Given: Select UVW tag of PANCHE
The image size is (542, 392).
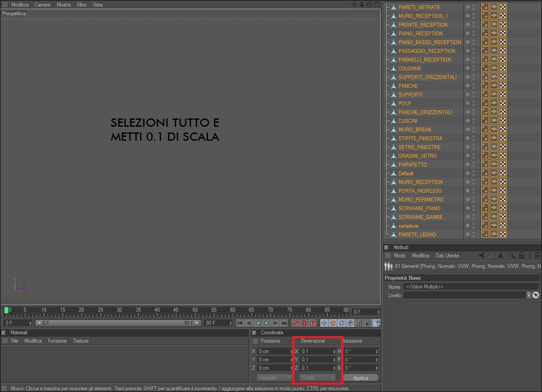Looking at the screenshot, I should (x=503, y=86).
